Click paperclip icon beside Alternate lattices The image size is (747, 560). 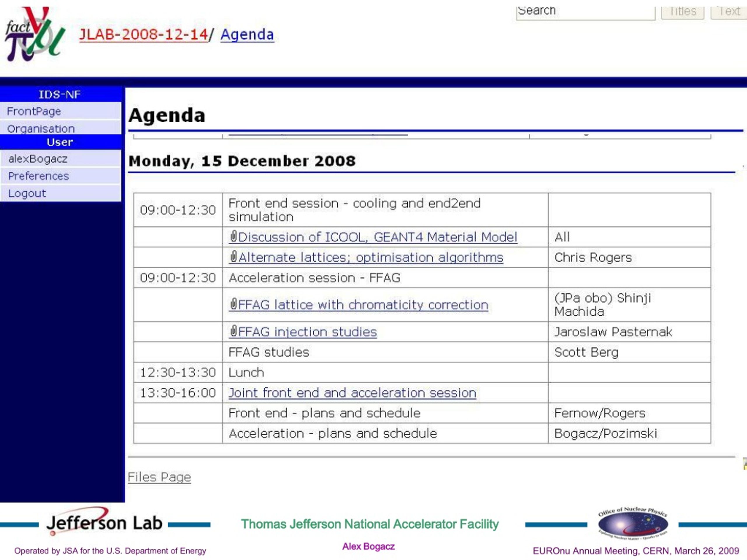click(233, 257)
